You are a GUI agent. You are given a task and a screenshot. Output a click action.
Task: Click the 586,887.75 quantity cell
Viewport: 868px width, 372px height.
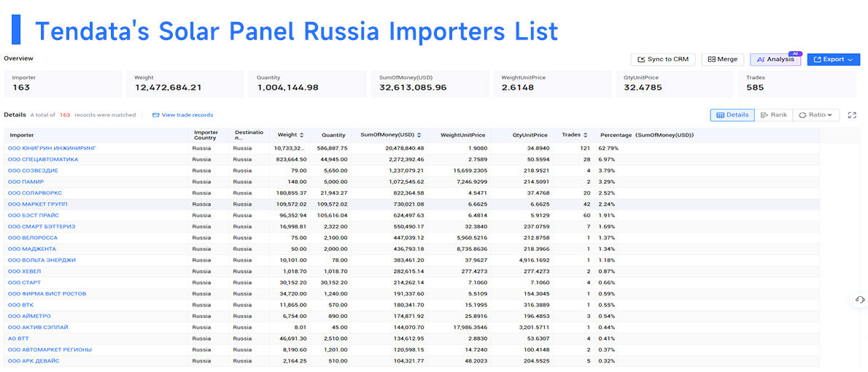332,148
